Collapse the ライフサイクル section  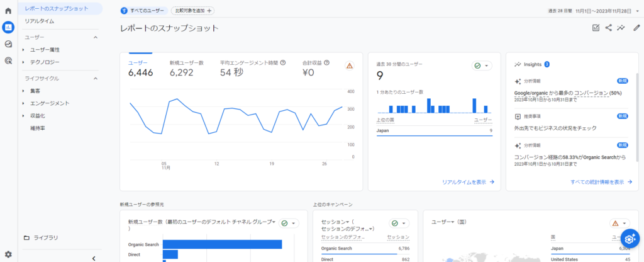tap(96, 78)
